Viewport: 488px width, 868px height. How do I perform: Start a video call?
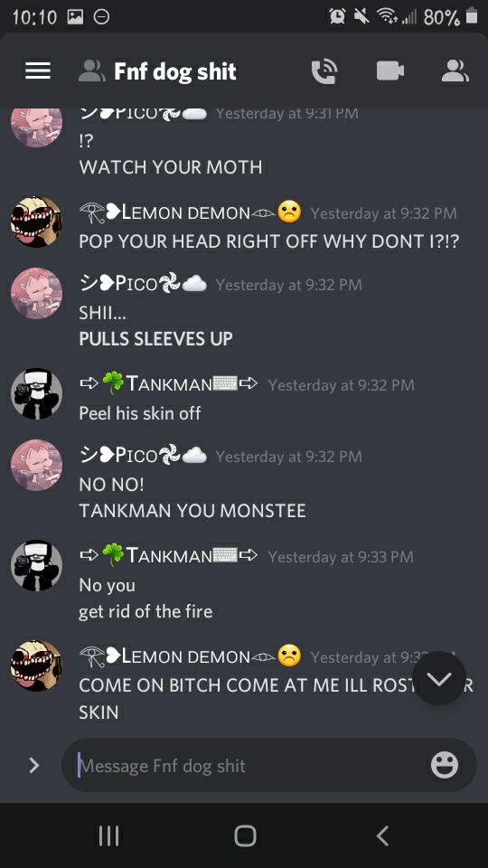click(390, 71)
